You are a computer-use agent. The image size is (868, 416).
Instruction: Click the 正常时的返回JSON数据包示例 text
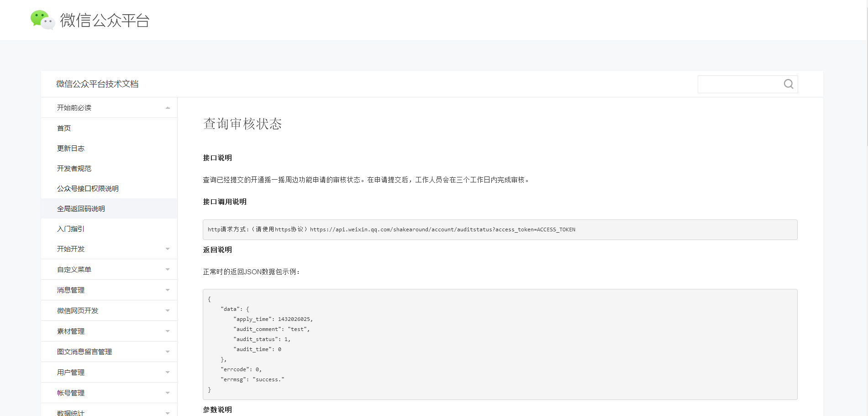251,272
